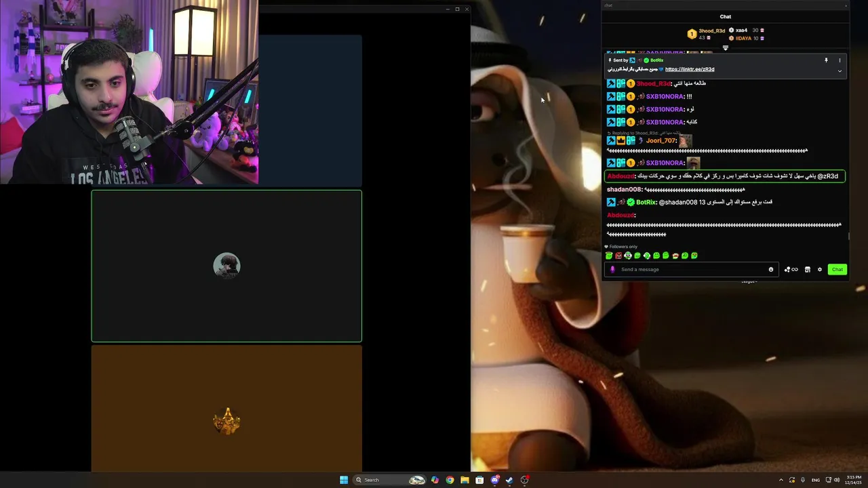Click the green Chat send button
The image size is (868, 488).
coord(837,269)
